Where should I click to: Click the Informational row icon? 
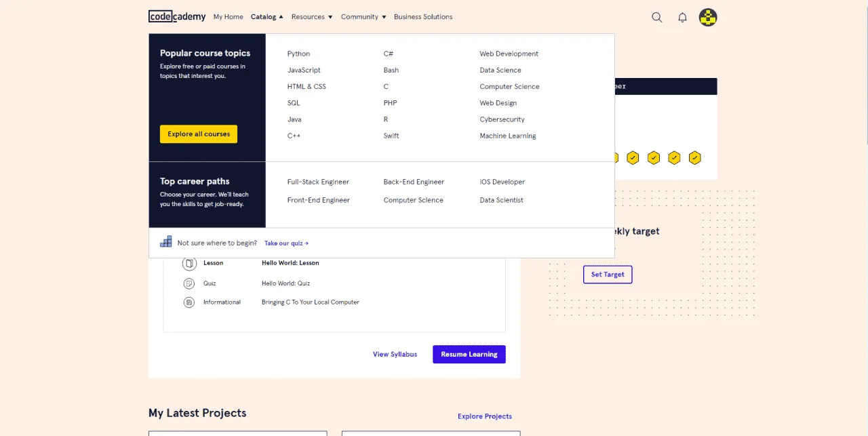[x=189, y=302]
